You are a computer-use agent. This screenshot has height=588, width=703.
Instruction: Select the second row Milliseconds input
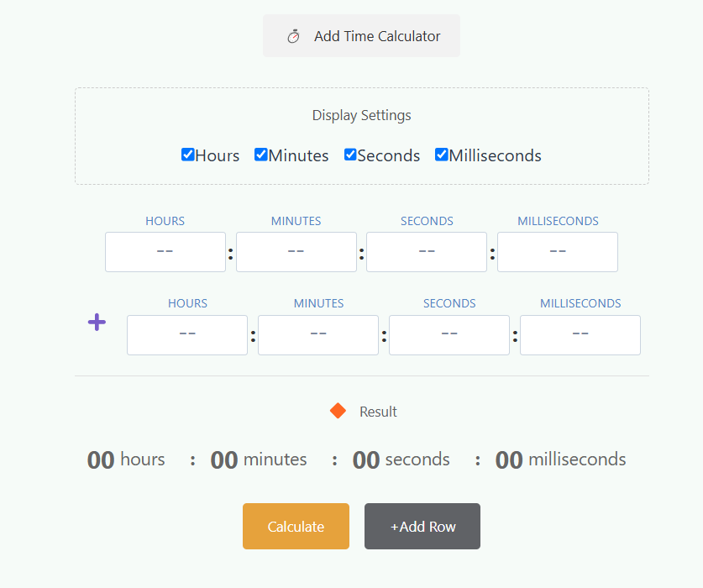[580, 335]
